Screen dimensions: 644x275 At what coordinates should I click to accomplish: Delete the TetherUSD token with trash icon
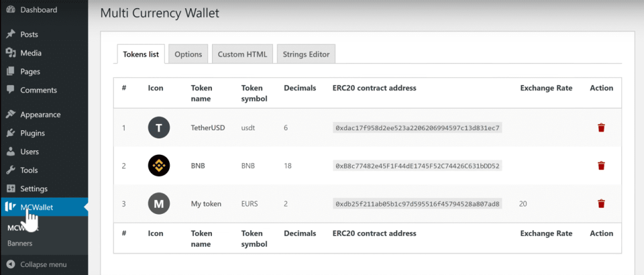[x=601, y=128]
